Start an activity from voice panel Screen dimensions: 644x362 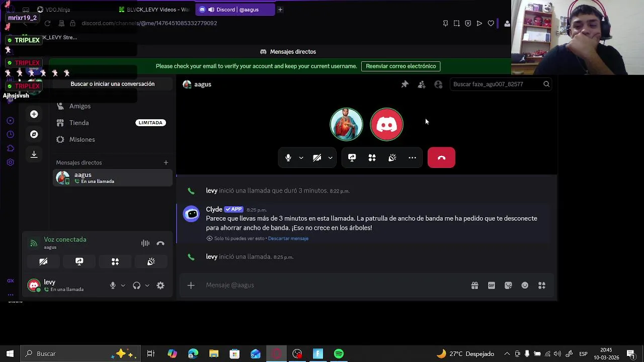pyautogui.click(x=115, y=261)
